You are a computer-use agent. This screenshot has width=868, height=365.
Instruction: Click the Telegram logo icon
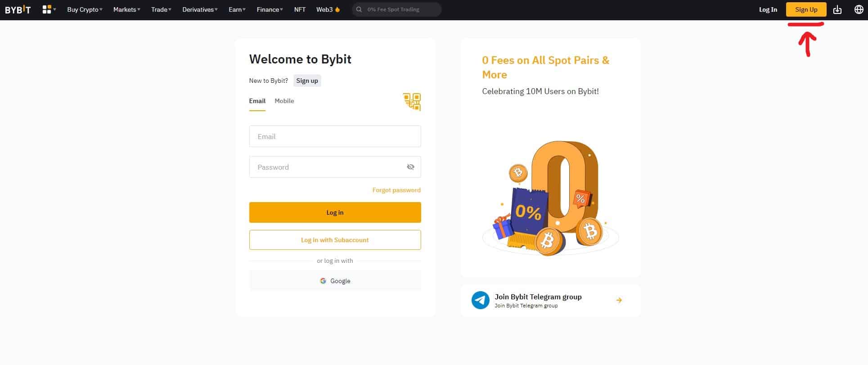tap(480, 300)
